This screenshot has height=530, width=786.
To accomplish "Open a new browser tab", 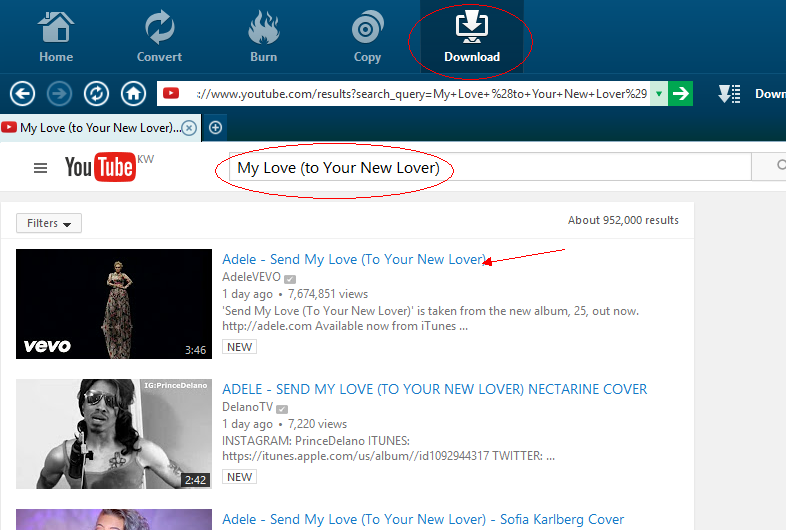I will tap(216, 128).
